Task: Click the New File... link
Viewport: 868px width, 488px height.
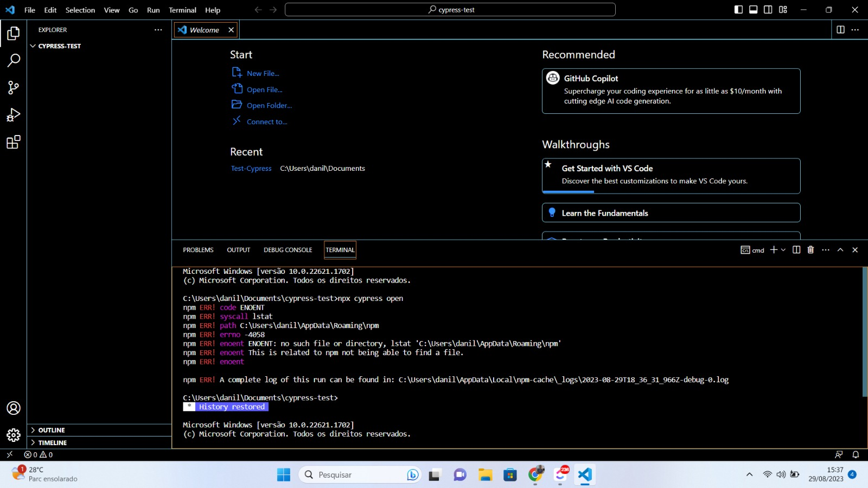Action: point(263,73)
